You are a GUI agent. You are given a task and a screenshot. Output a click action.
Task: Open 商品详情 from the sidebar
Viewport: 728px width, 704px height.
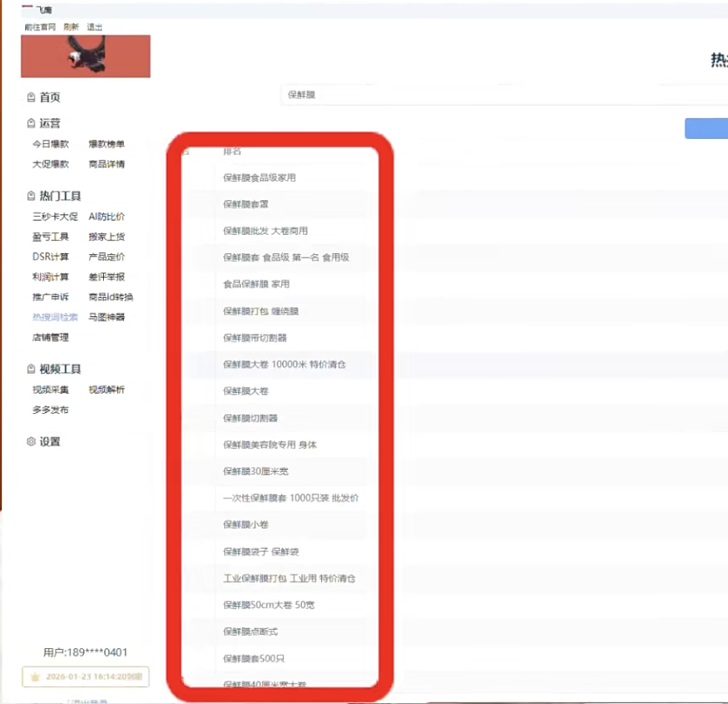[x=106, y=164]
